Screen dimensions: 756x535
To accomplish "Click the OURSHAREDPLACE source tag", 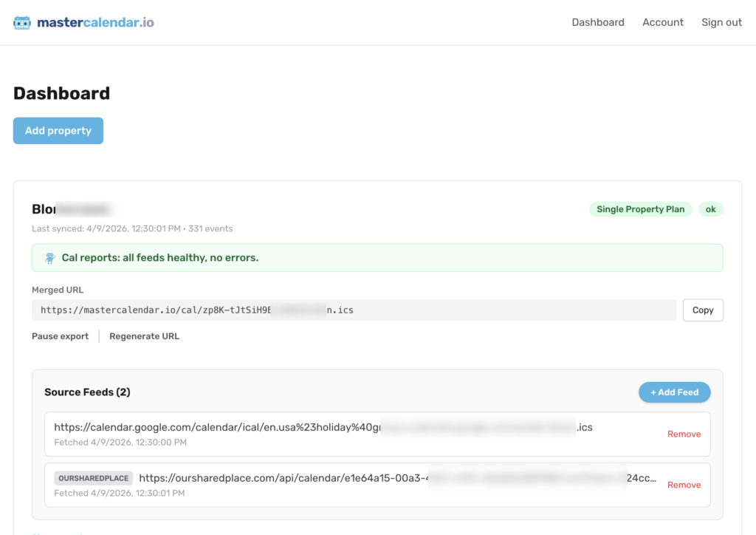I will coord(93,478).
